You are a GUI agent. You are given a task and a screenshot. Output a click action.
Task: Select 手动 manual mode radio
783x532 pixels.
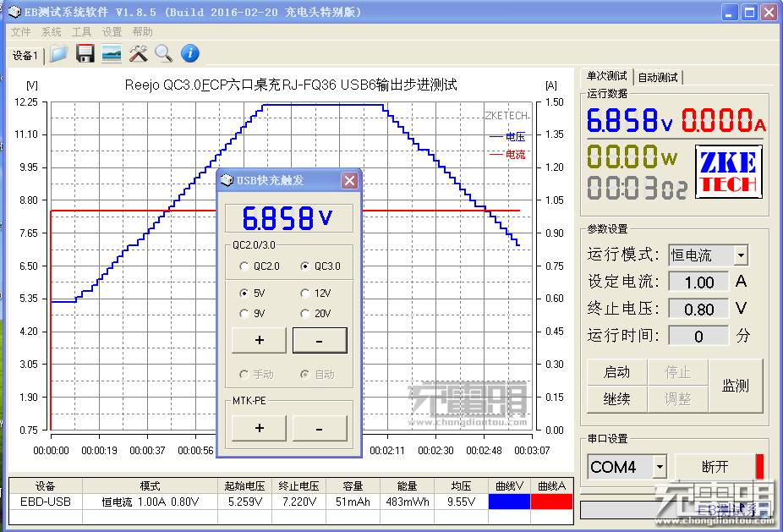coord(244,374)
